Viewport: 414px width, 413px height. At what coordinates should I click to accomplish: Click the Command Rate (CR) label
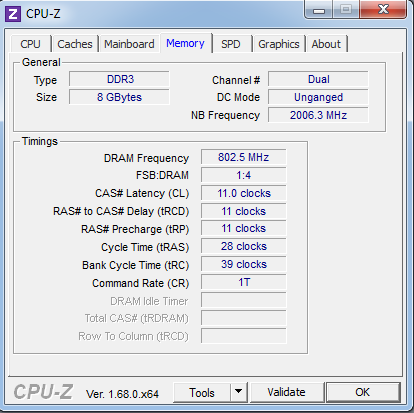click(141, 283)
